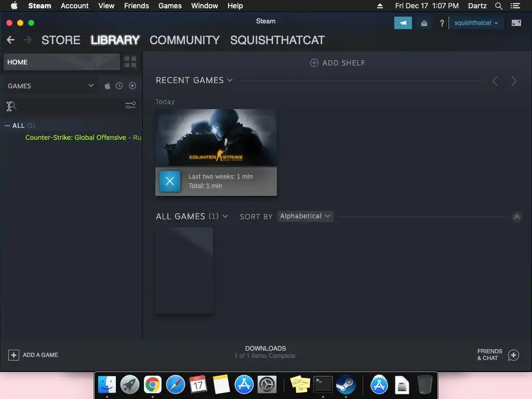Viewport: 532px width, 399px height.
Task: Click the eject icon in menu bar
Action: [380, 6]
